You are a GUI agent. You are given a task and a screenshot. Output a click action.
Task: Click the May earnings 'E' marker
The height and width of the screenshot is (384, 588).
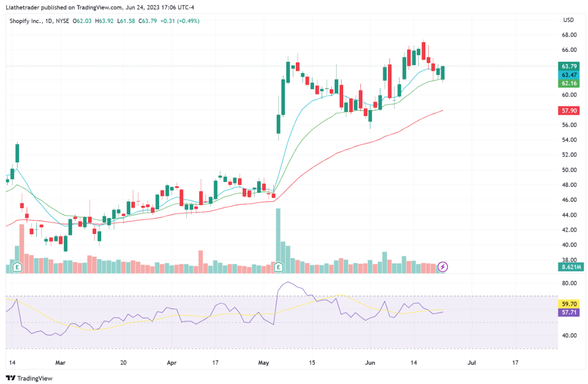(278, 267)
